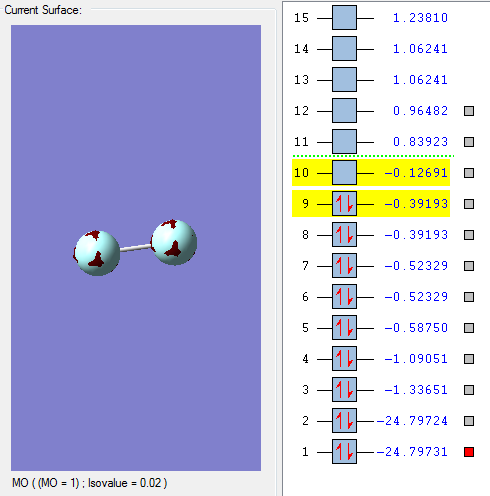490x496 pixels.
Task: Click the occupancy box of orbital 3
Action: 344,390
